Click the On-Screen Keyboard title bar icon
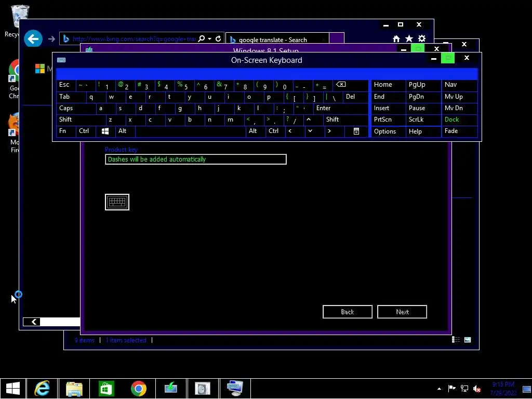Viewport: 532px width, 399px height. [x=61, y=60]
